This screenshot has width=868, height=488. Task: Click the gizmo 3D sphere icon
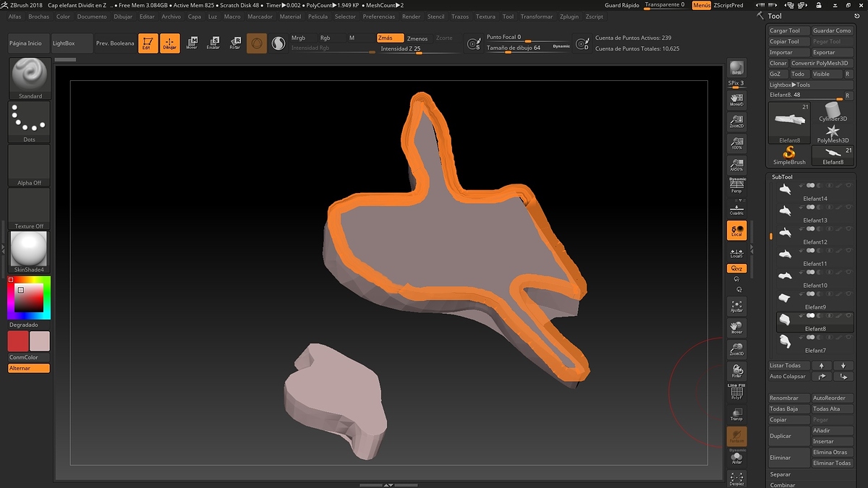pos(257,43)
